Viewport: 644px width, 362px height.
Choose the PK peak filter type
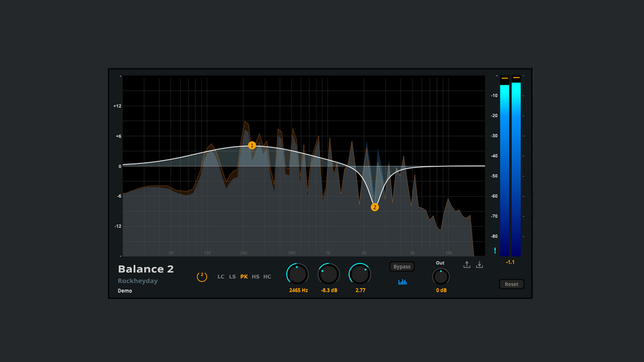tap(244, 277)
